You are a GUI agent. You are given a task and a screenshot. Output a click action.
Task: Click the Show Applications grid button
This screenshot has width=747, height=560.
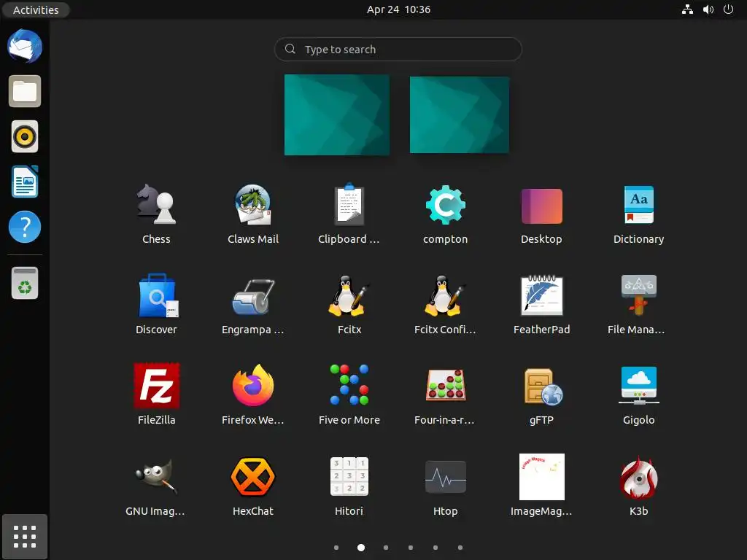tap(25, 537)
